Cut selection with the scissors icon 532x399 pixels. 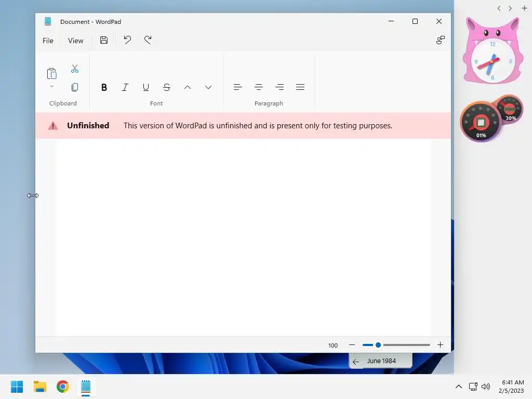click(75, 69)
